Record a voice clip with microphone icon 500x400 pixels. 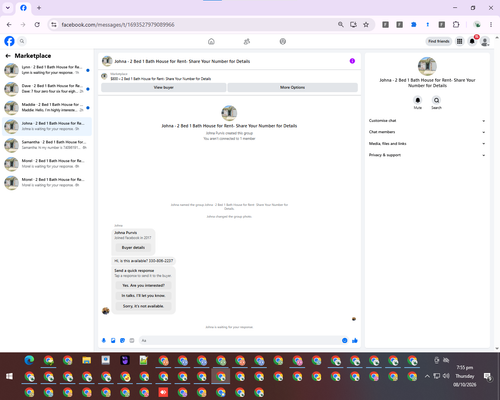pos(104,340)
